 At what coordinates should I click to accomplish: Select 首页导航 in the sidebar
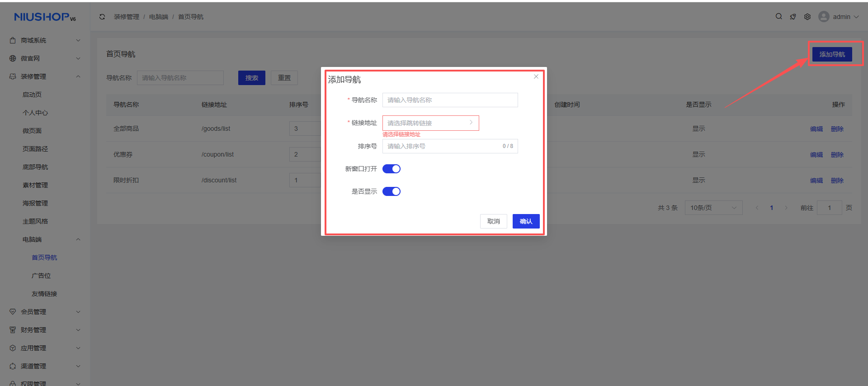pos(45,257)
